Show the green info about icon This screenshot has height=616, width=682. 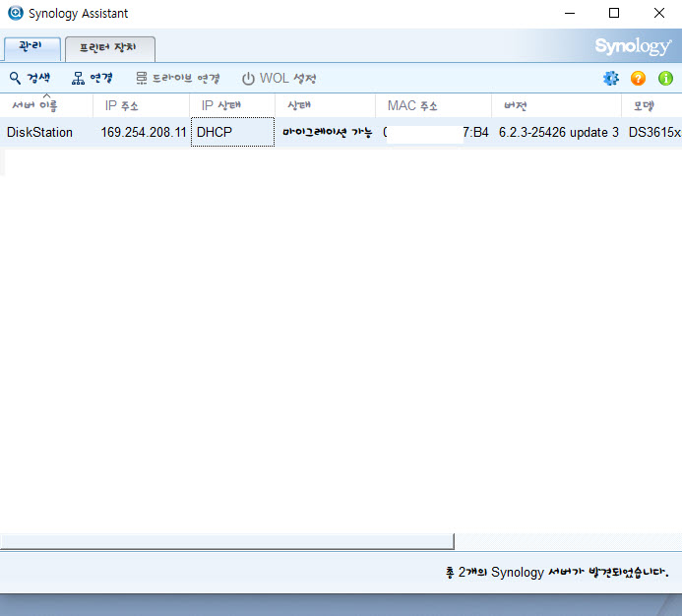coord(665,79)
